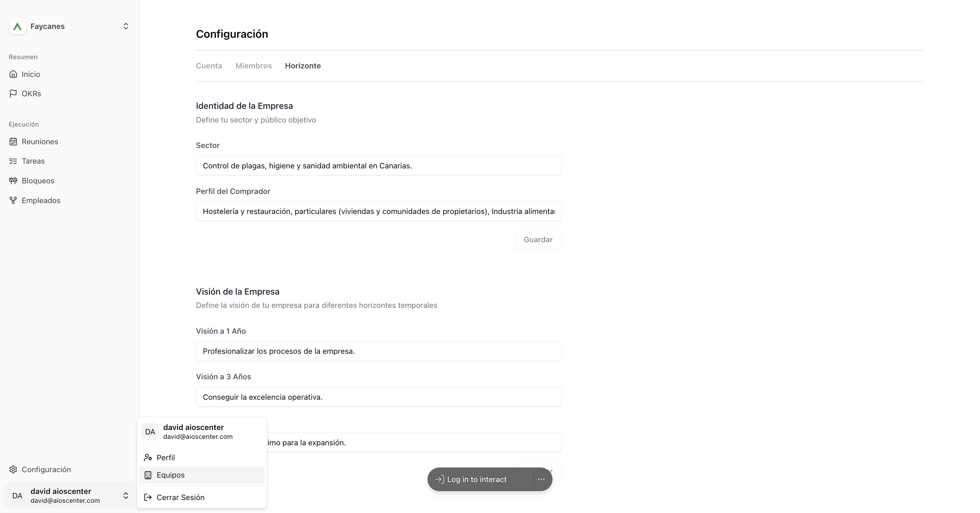Focus the Sector input field

click(378, 165)
